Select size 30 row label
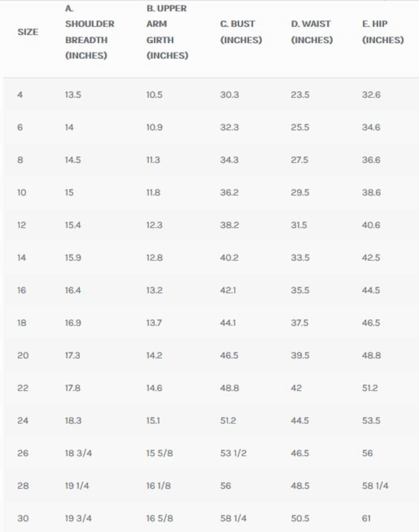 pos(23,518)
